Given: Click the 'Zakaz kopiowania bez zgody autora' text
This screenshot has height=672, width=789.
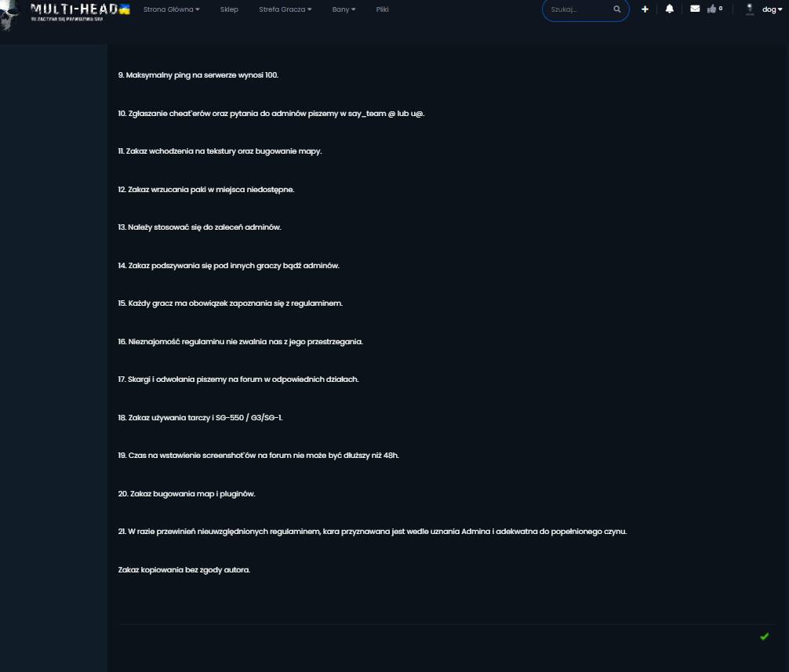Looking at the screenshot, I should (x=184, y=569).
